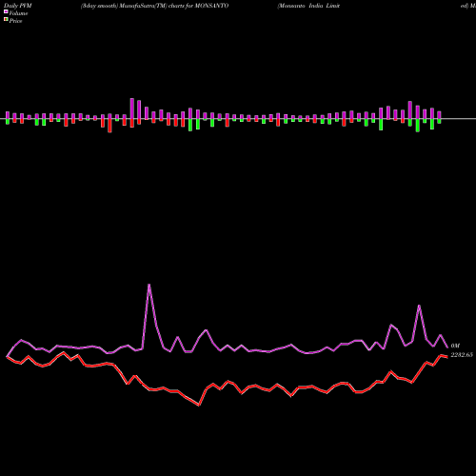Click the 0M volume value label

[455, 346]
